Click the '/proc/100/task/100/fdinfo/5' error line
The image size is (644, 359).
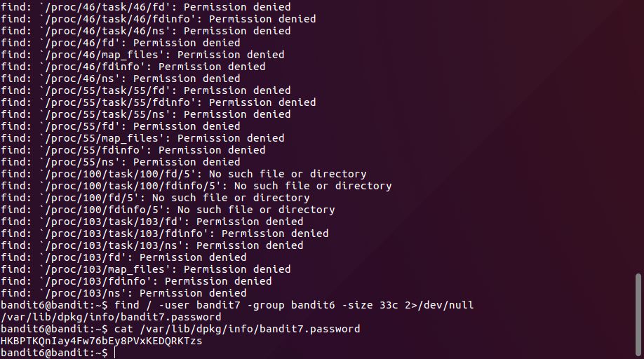click(195, 186)
